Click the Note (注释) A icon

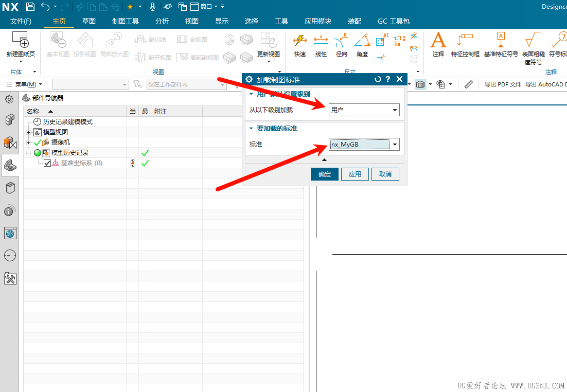438,40
